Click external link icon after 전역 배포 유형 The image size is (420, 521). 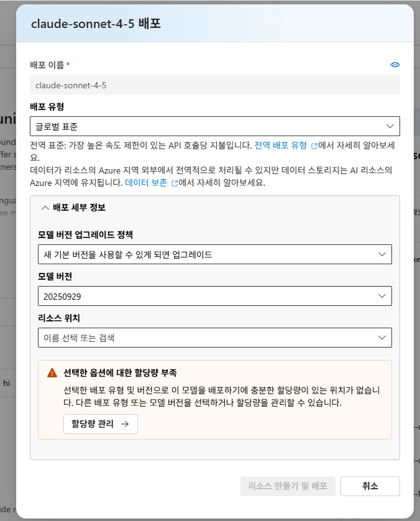coord(314,146)
